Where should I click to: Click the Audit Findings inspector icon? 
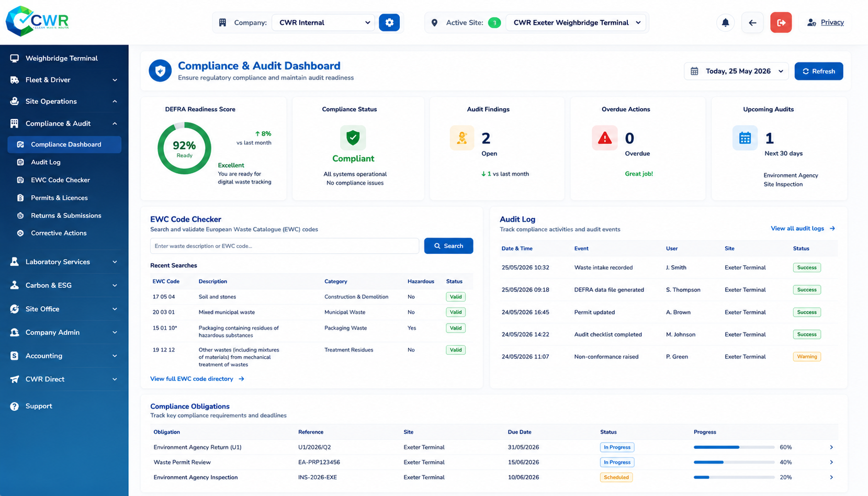462,138
